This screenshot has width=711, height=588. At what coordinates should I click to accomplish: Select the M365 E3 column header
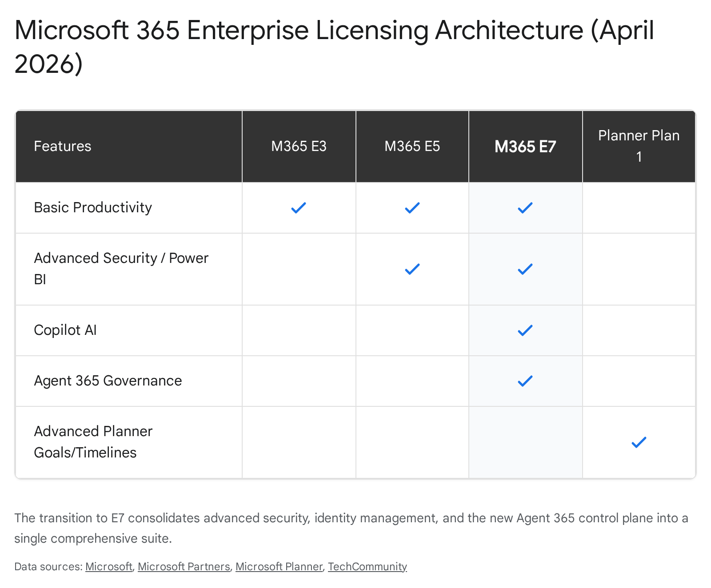[x=299, y=147]
